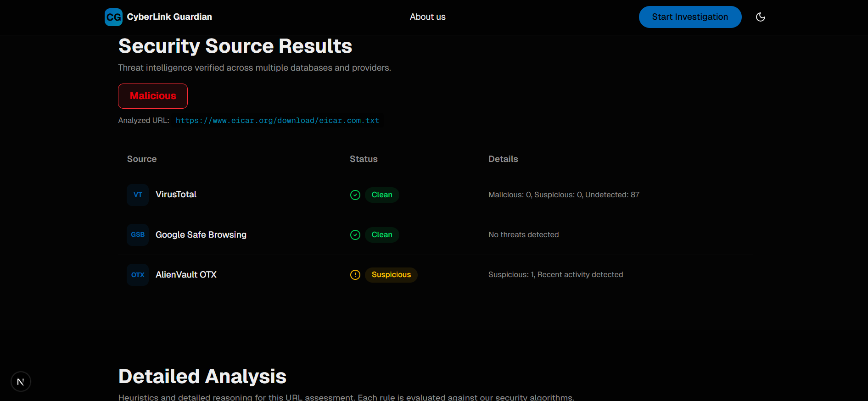This screenshot has width=868, height=401.
Task: Click the GSB Google Safe Browsing icon
Action: pyautogui.click(x=138, y=235)
